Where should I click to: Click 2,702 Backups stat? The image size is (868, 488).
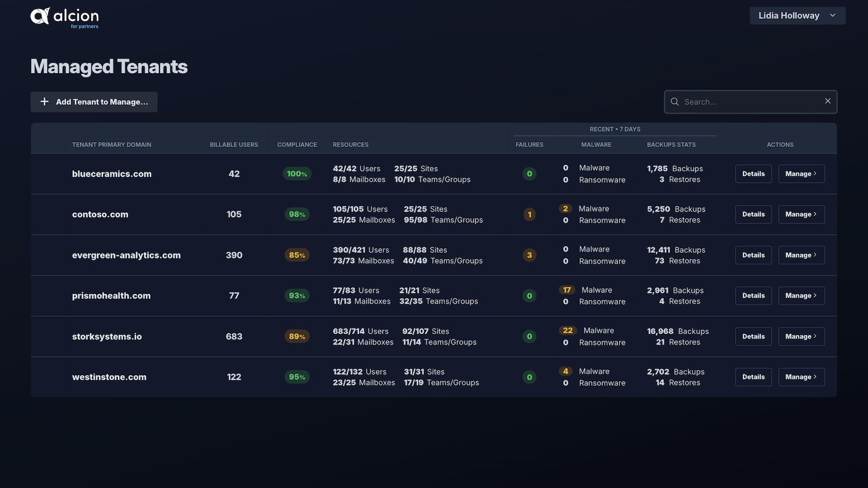(675, 372)
